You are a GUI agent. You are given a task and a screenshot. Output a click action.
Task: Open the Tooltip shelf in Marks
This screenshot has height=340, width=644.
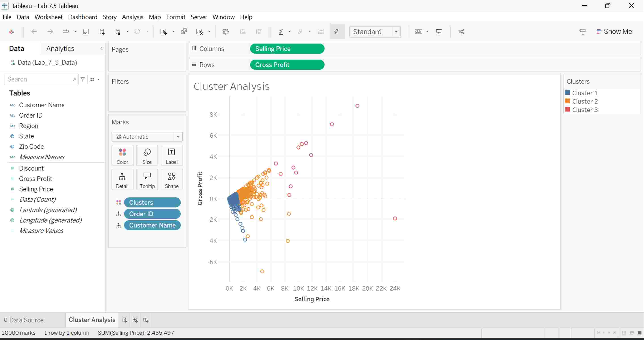(x=147, y=179)
